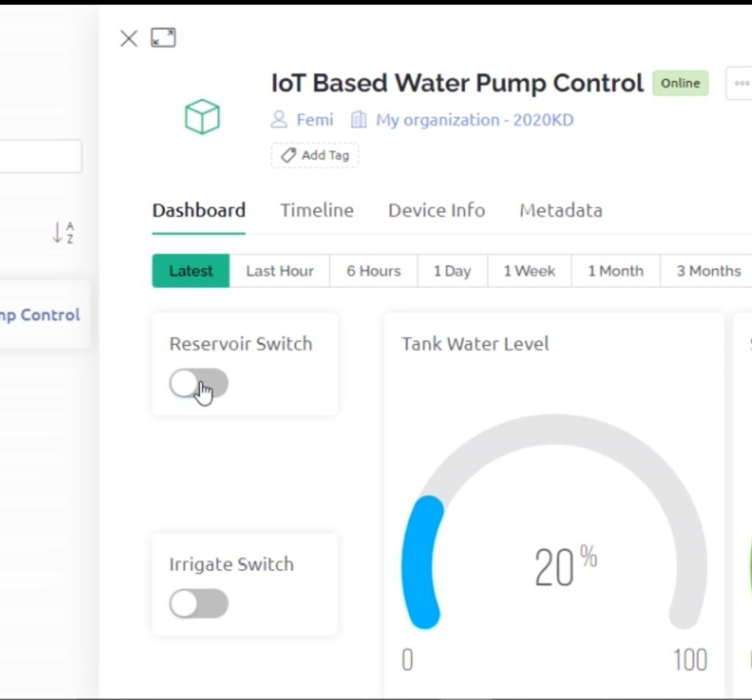This screenshot has height=700, width=752.
Task: Open the Femi user profile link
Action: tap(314, 119)
